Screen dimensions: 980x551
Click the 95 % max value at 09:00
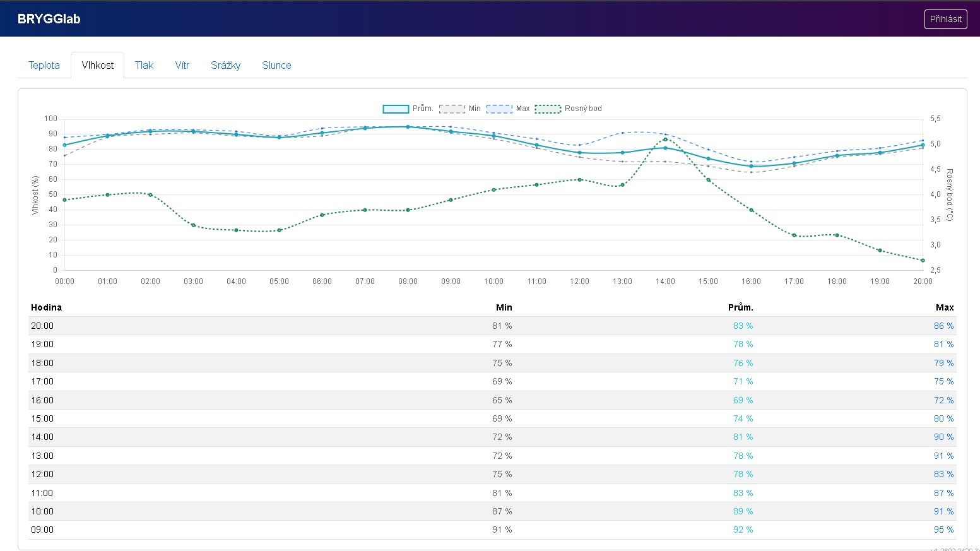[944, 530]
